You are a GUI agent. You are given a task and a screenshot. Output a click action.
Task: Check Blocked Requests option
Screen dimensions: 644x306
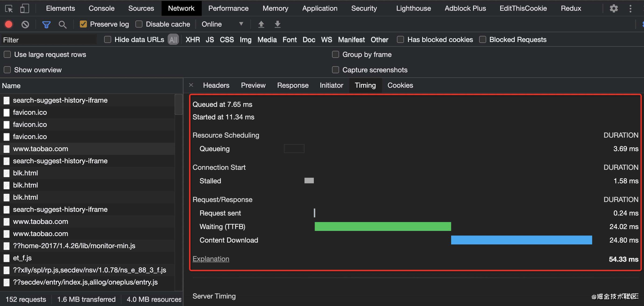pos(482,39)
